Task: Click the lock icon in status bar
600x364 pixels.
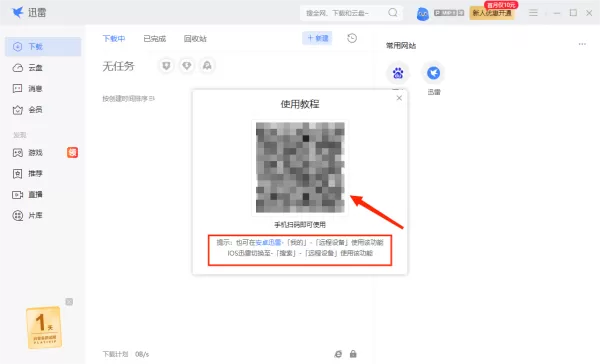Action: point(353,354)
